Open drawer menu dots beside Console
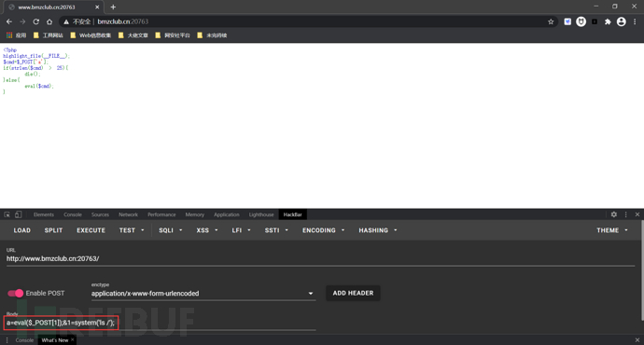The width and height of the screenshot is (644, 345). 7,340
